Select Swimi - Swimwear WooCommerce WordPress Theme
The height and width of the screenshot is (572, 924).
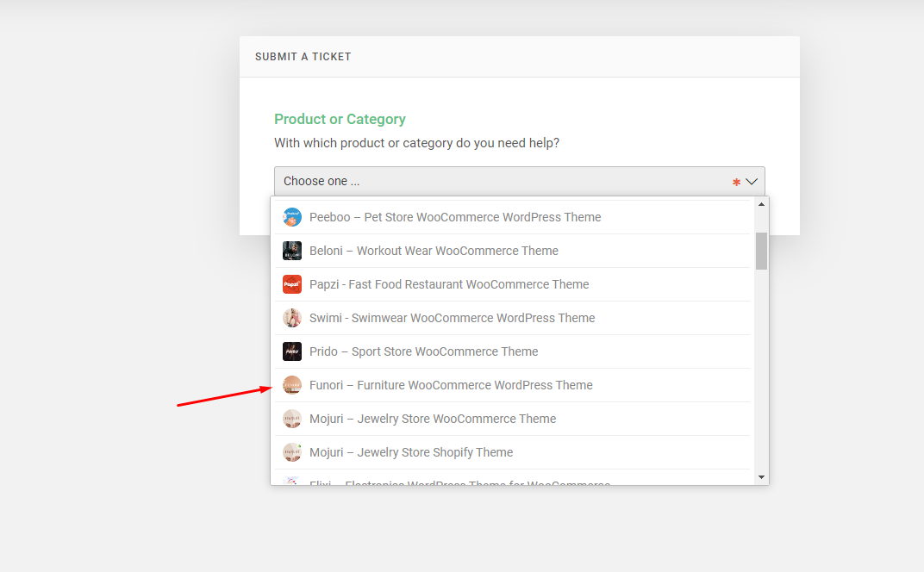point(512,318)
